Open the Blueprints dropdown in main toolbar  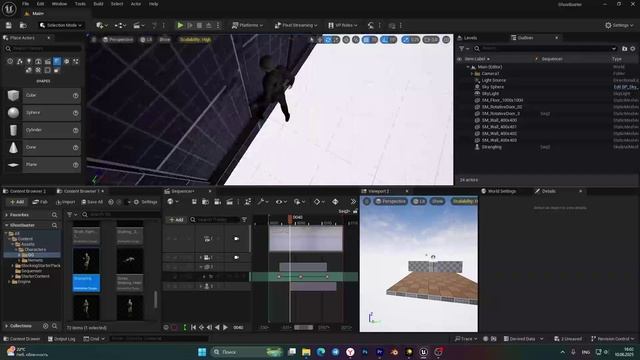pos(120,25)
